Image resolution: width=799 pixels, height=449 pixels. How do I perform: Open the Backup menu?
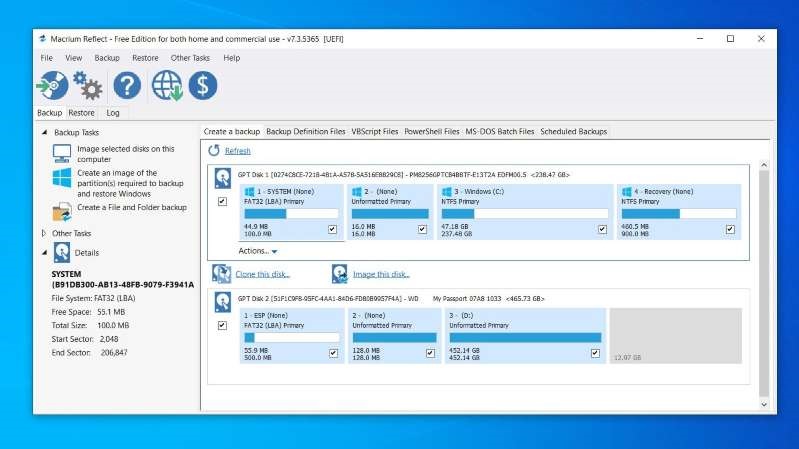107,58
